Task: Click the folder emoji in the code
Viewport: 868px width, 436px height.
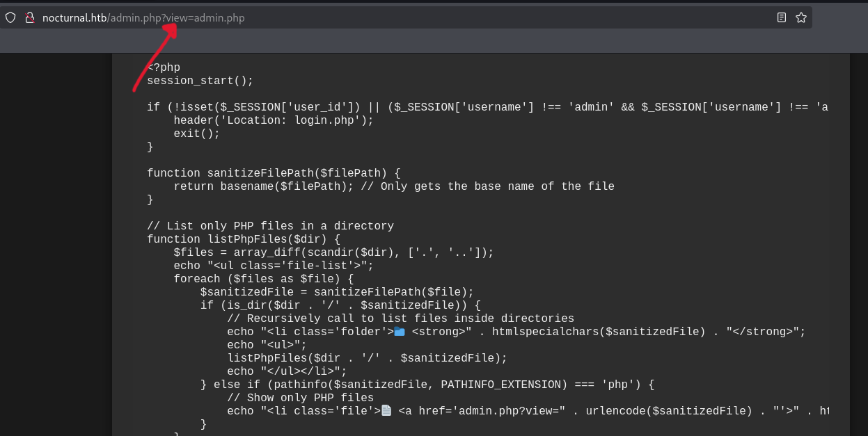Action: coord(400,332)
